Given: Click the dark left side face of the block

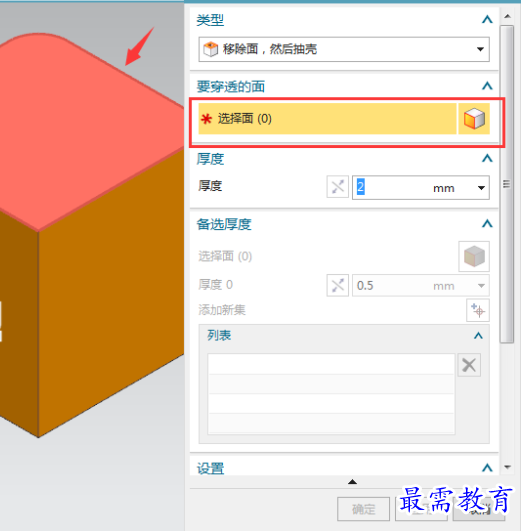Looking at the screenshot, I should point(19,322).
